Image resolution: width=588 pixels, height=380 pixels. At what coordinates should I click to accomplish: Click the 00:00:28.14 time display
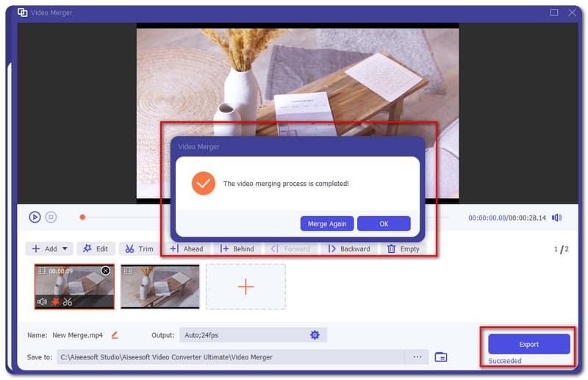click(x=527, y=218)
